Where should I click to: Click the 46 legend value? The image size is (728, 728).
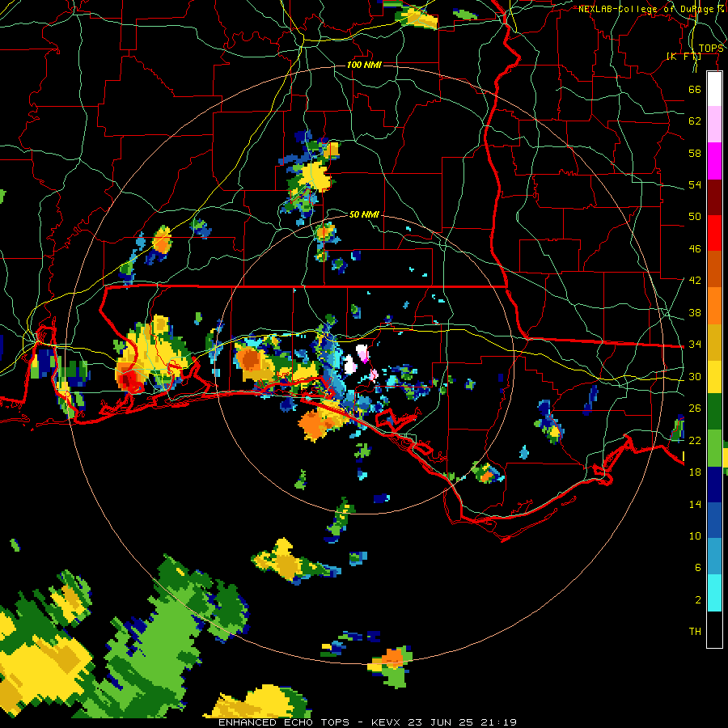click(x=695, y=249)
